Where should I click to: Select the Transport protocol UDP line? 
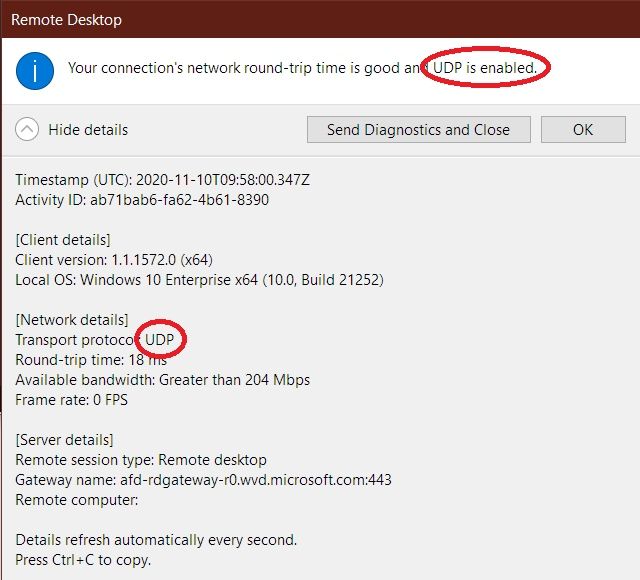click(x=95, y=340)
